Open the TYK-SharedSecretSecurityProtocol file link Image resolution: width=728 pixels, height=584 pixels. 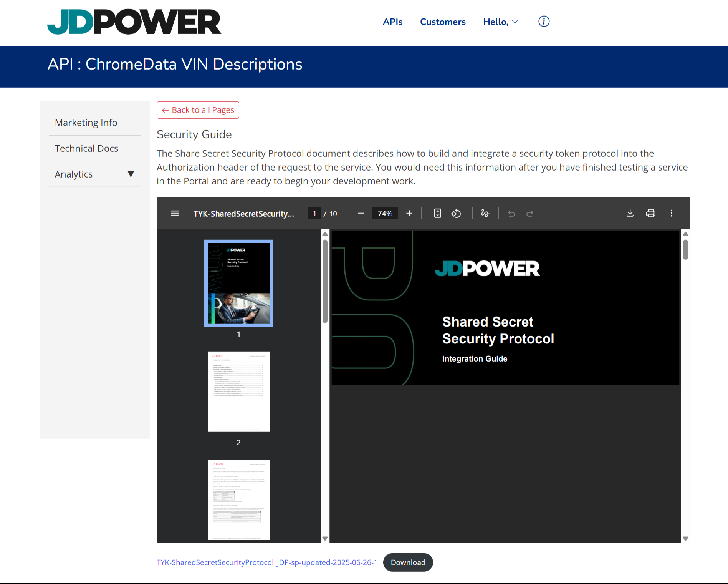(267, 562)
